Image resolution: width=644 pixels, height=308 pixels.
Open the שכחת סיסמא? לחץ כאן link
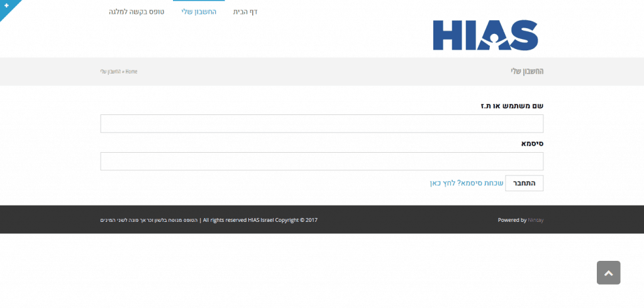click(x=467, y=183)
